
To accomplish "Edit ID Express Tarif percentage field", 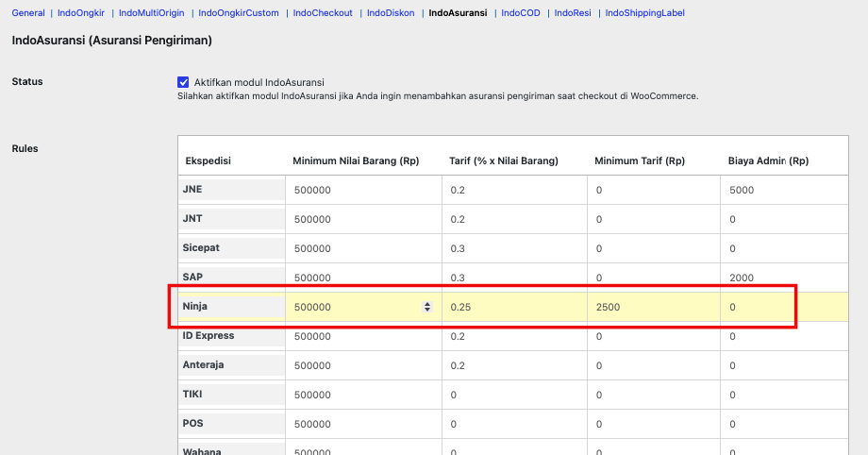I will pos(515,336).
